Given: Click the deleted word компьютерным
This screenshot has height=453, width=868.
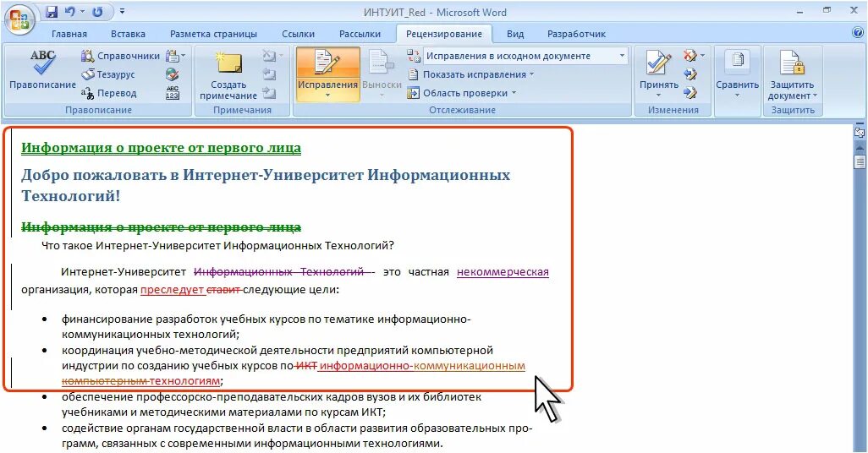Looking at the screenshot, I should point(105,381).
